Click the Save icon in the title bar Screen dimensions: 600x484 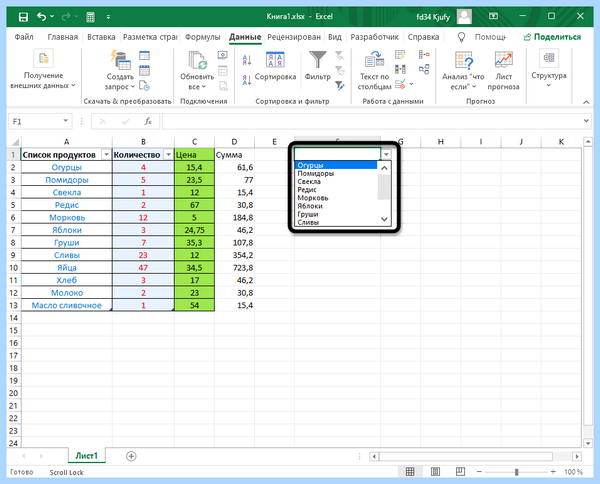coord(23,17)
